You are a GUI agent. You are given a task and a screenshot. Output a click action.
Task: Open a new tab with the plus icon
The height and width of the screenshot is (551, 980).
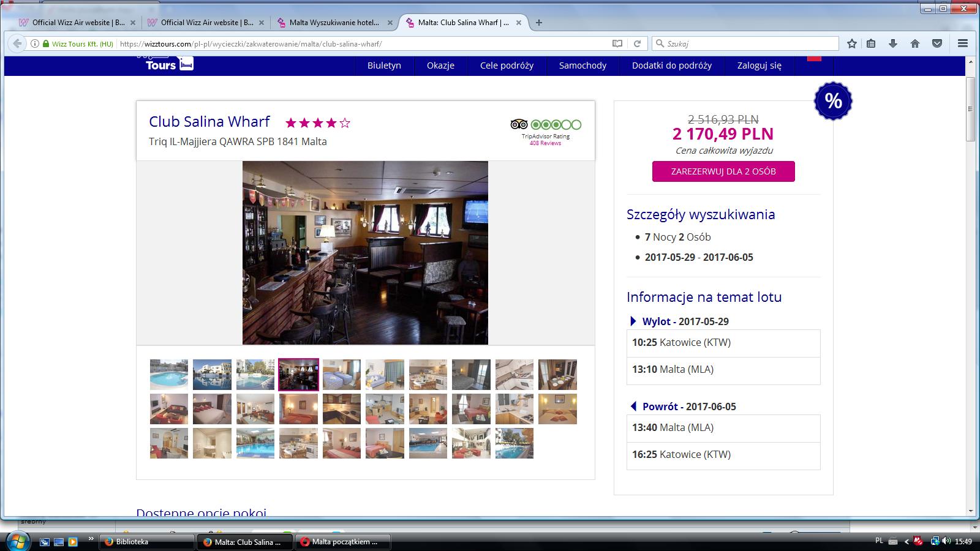pyautogui.click(x=539, y=23)
